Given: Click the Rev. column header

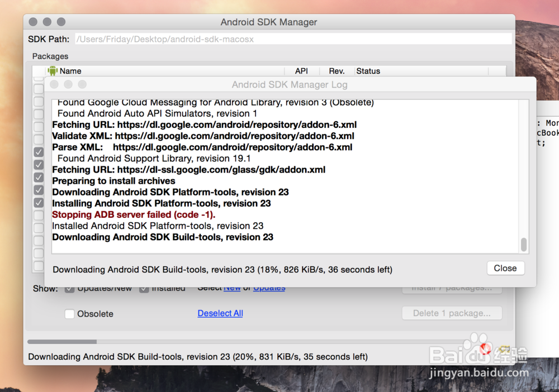Looking at the screenshot, I should 337,71.
